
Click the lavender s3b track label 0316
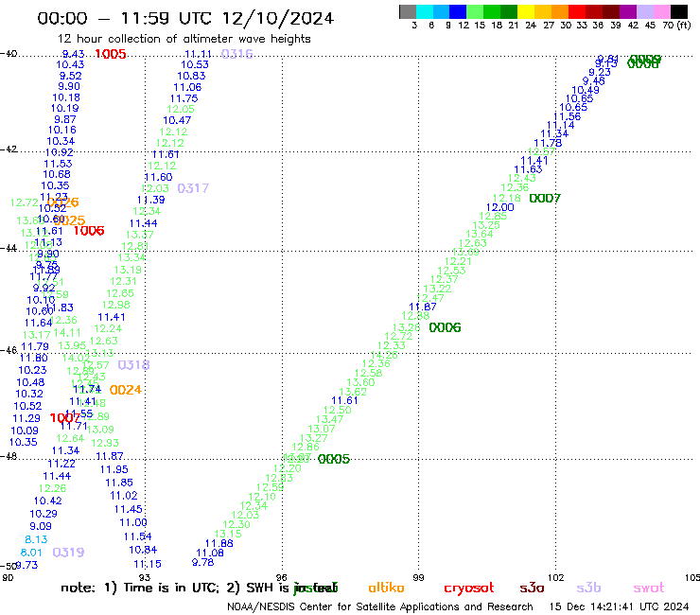coord(237,54)
